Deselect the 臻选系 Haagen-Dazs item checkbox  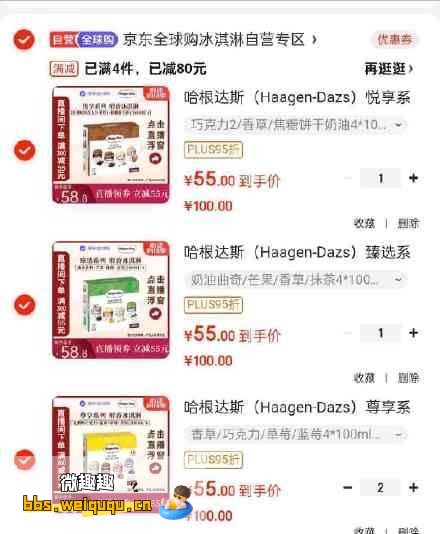point(25,304)
